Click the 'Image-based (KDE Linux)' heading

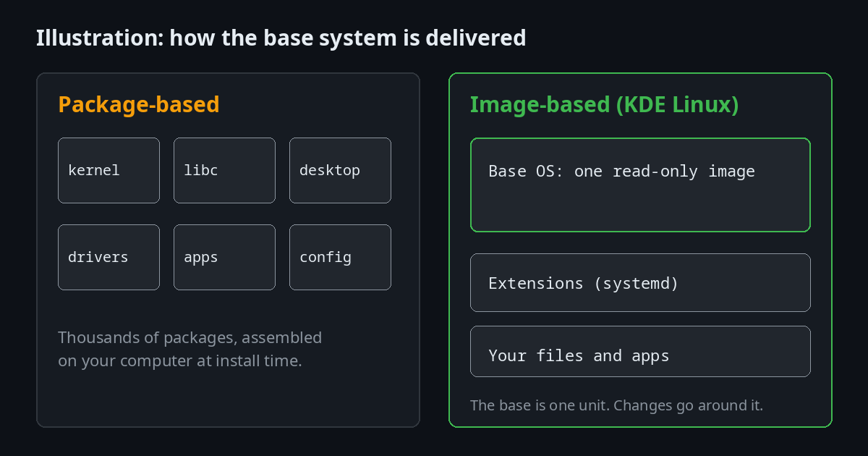coord(604,105)
